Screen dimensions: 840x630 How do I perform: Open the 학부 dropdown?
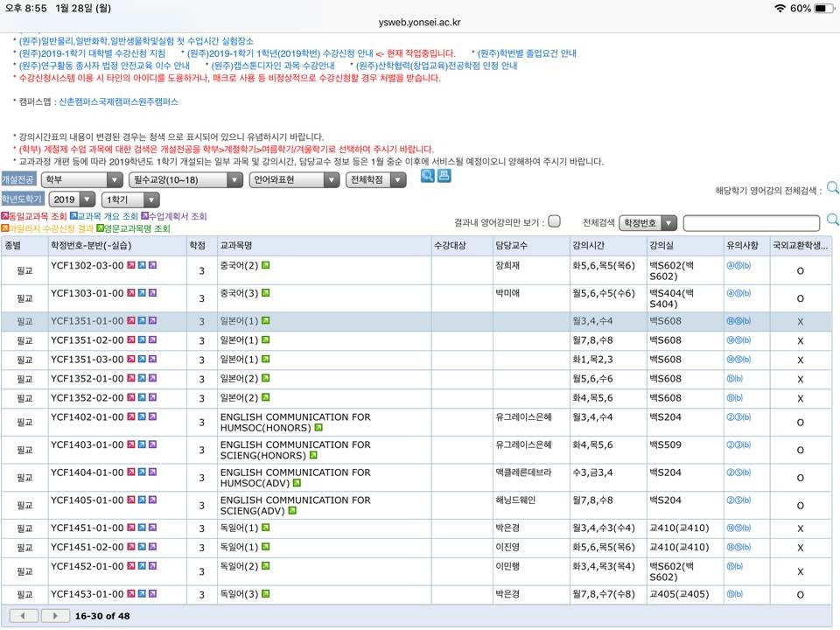point(82,180)
